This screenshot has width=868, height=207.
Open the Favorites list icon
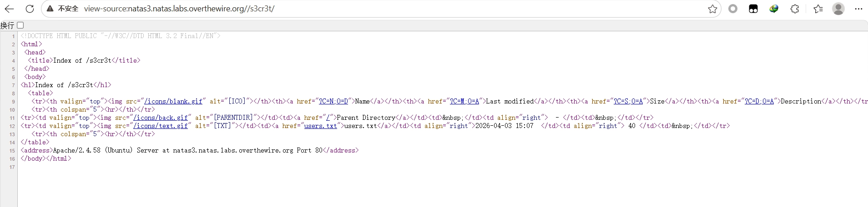click(818, 9)
